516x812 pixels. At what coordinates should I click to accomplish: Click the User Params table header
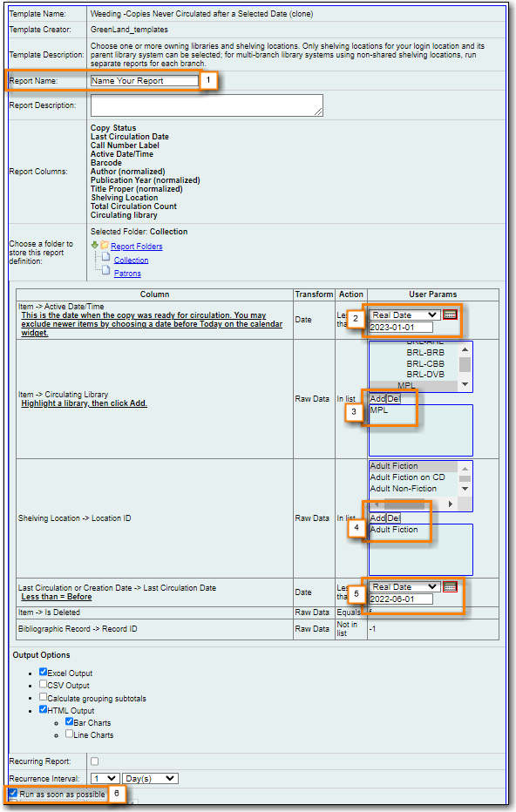[433, 294]
